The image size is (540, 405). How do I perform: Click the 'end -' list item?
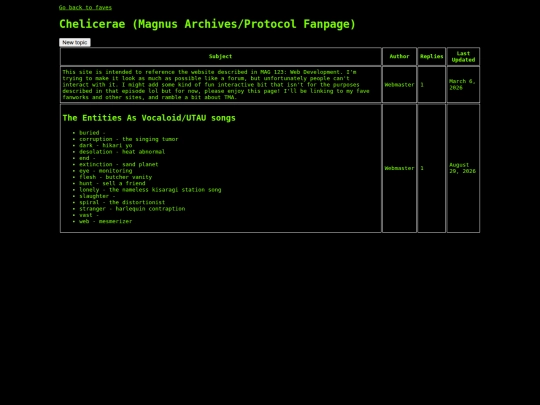(x=87, y=158)
